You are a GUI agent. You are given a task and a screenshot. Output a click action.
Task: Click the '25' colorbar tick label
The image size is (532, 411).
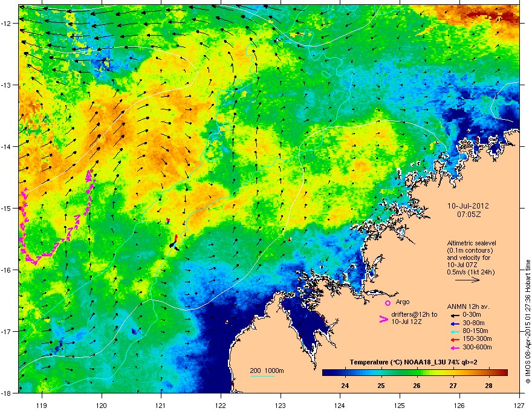point(381,386)
